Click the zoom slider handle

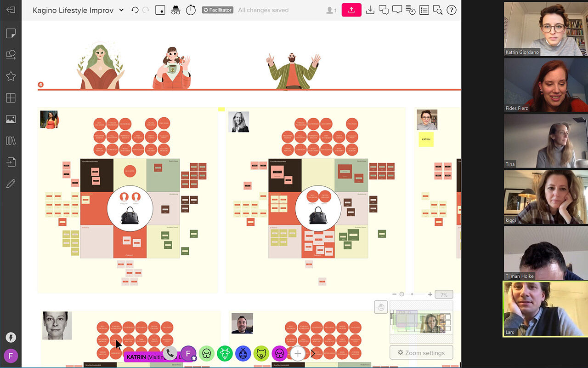pyautogui.click(x=402, y=294)
